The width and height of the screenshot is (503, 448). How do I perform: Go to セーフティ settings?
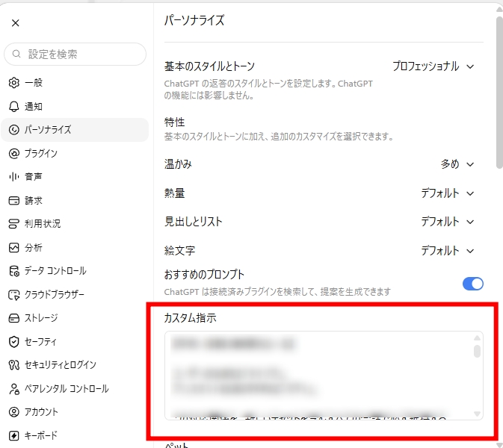click(x=75, y=342)
